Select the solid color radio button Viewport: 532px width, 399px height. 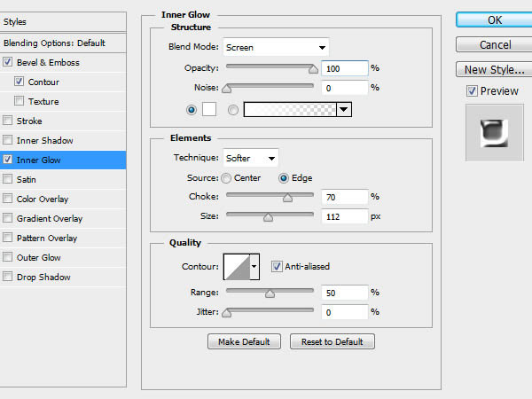point(192,110)
